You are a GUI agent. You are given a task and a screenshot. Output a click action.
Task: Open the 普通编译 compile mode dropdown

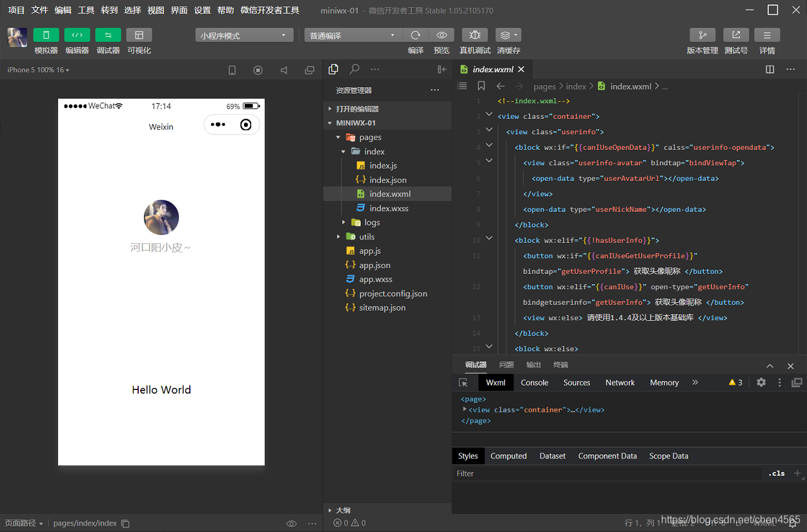coord(353,36)
